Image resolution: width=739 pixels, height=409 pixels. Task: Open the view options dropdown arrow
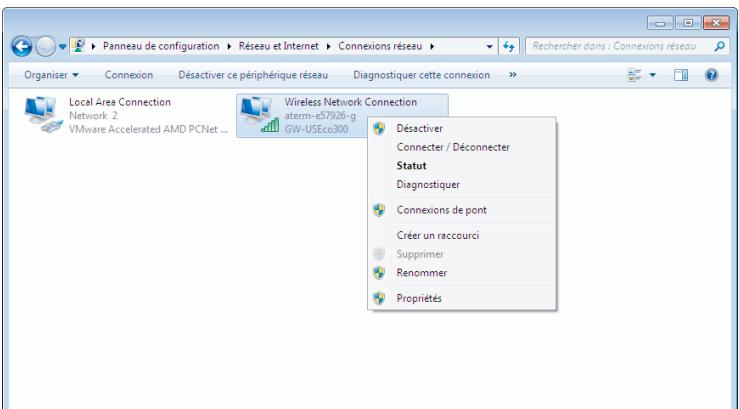[653, 75]
